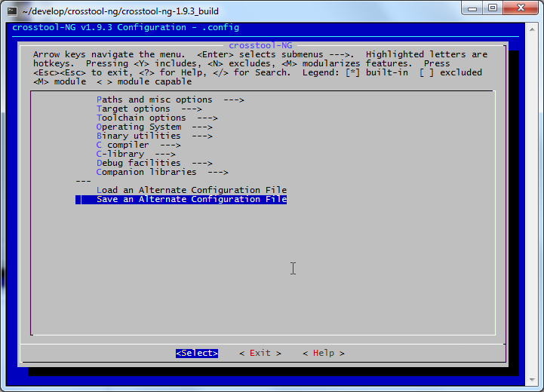Open Operating System submenu

point(154,127)
